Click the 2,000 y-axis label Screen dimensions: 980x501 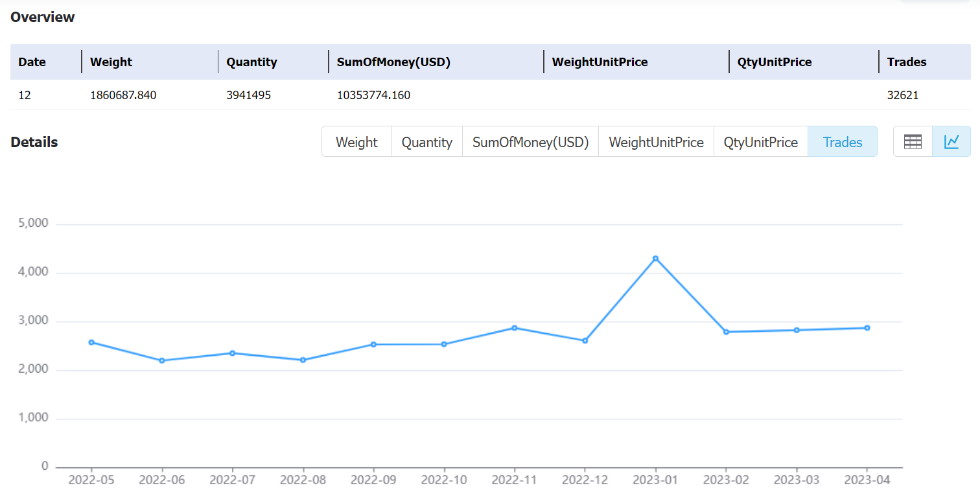coord(34,369)
